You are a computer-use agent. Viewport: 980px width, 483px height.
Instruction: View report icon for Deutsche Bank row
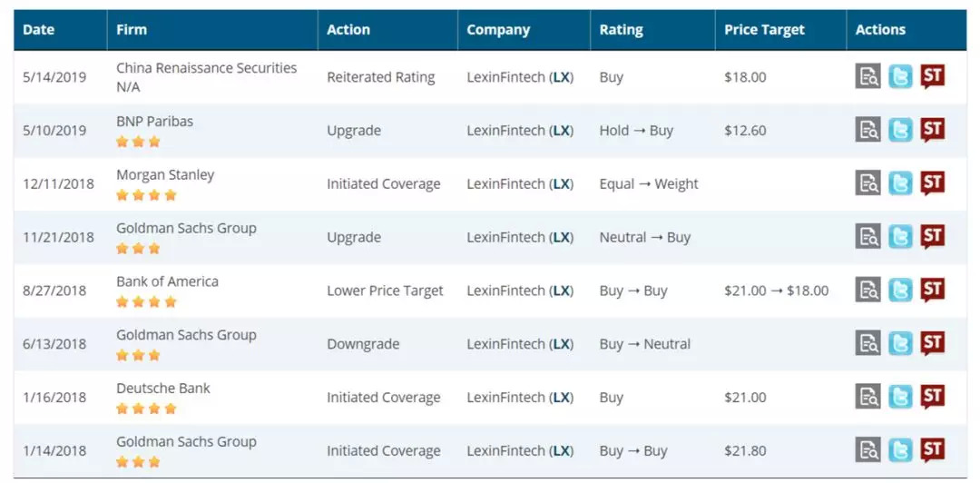pos(868,397)
